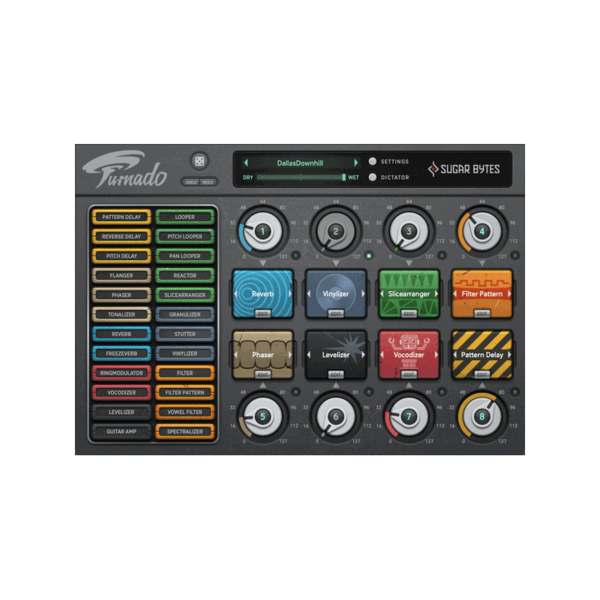This screenshot has width=600, height=600.
Task: Click knob 4 controlling Filter Pattern
Action: pyautogui.click(x=482, y=231)
